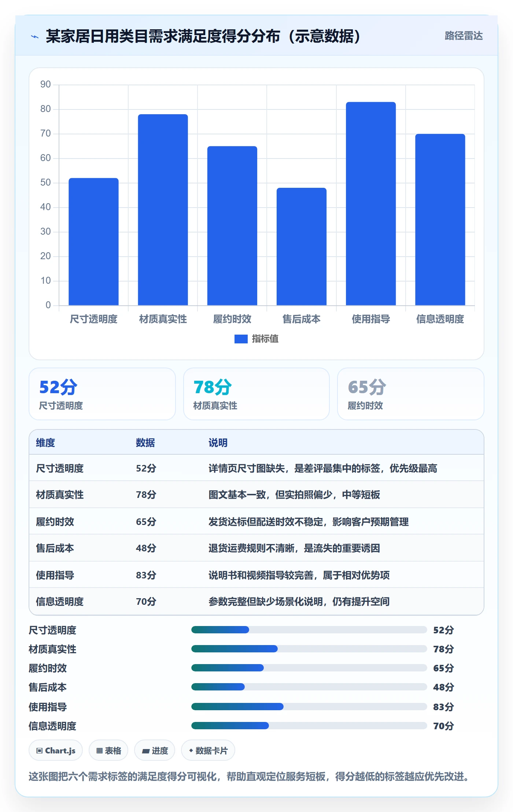The width and height of the screenshot is (513, 812).
Task: Click the 说明 column header
Action: click(218, 443)
